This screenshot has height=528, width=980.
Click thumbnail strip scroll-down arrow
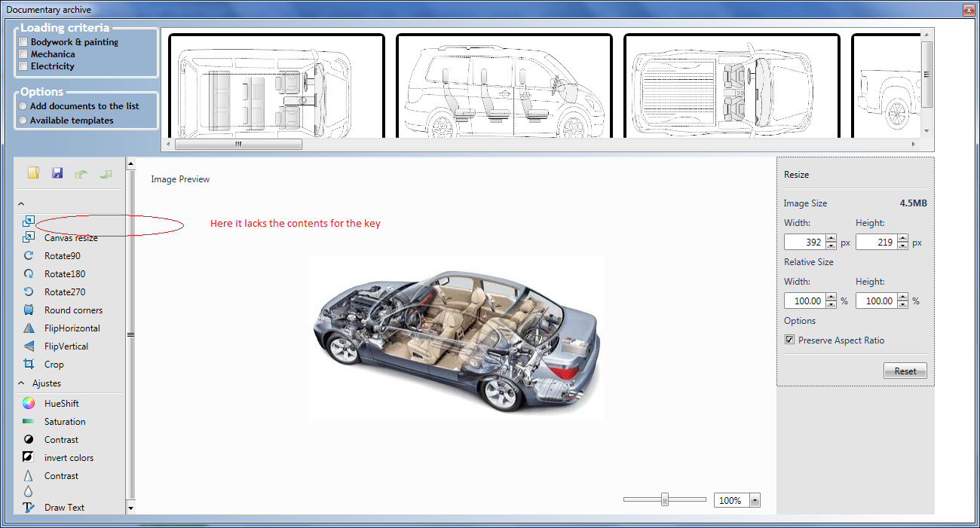(x=927, y=132)
